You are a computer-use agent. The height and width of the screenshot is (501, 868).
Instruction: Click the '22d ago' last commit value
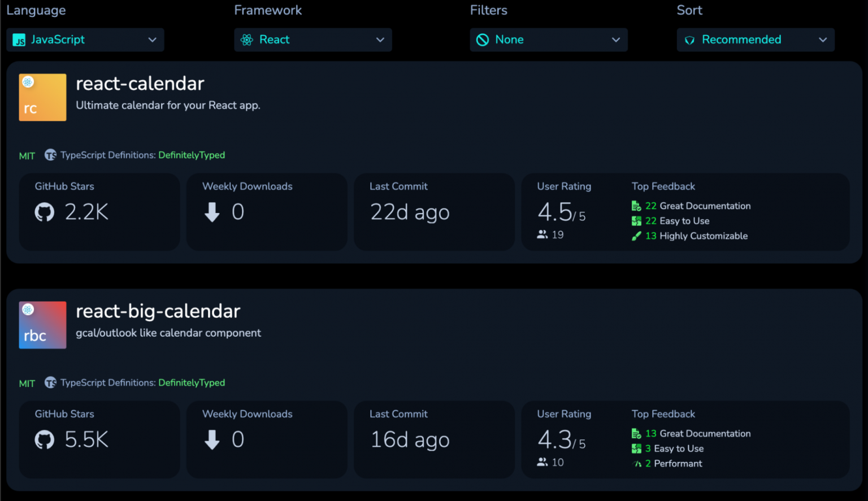[x=410, y=213]
